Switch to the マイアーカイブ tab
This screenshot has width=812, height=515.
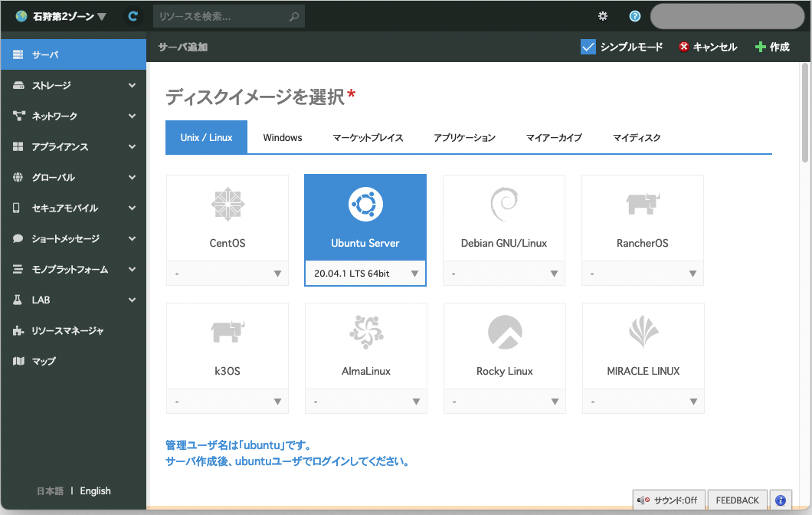554,137
